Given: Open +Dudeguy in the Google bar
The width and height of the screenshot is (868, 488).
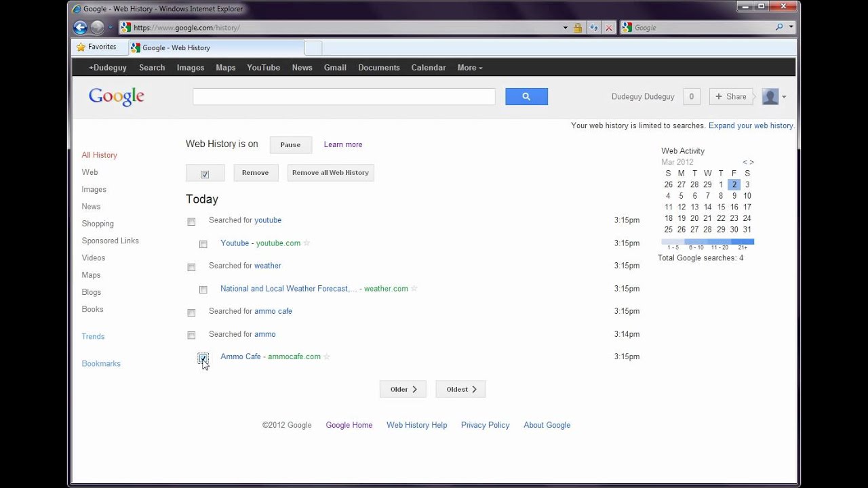Looking at the screenshot, I should tap(107, 67).
